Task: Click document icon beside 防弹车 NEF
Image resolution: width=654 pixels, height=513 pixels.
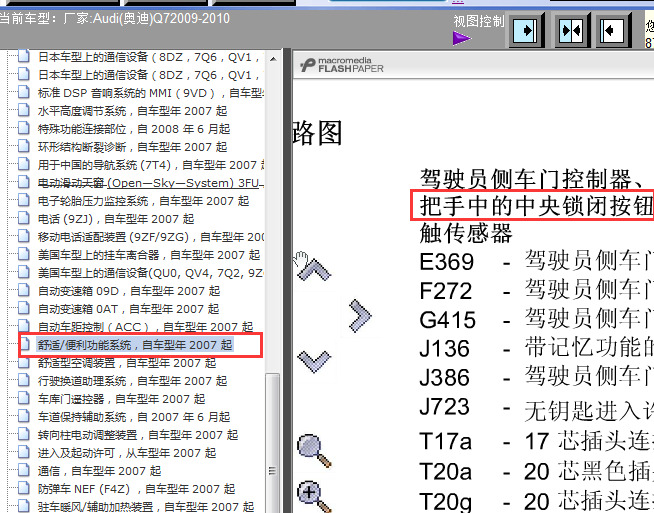Action: [24, 488]
